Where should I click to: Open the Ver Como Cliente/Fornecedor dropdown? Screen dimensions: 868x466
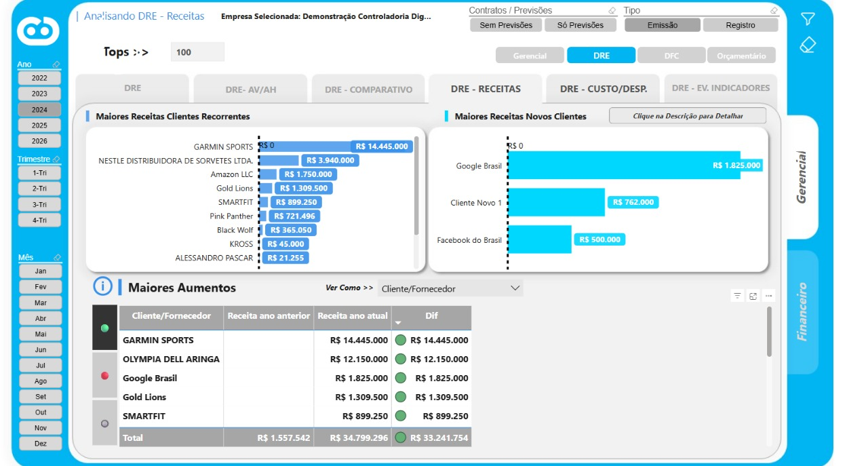point(450,288)
